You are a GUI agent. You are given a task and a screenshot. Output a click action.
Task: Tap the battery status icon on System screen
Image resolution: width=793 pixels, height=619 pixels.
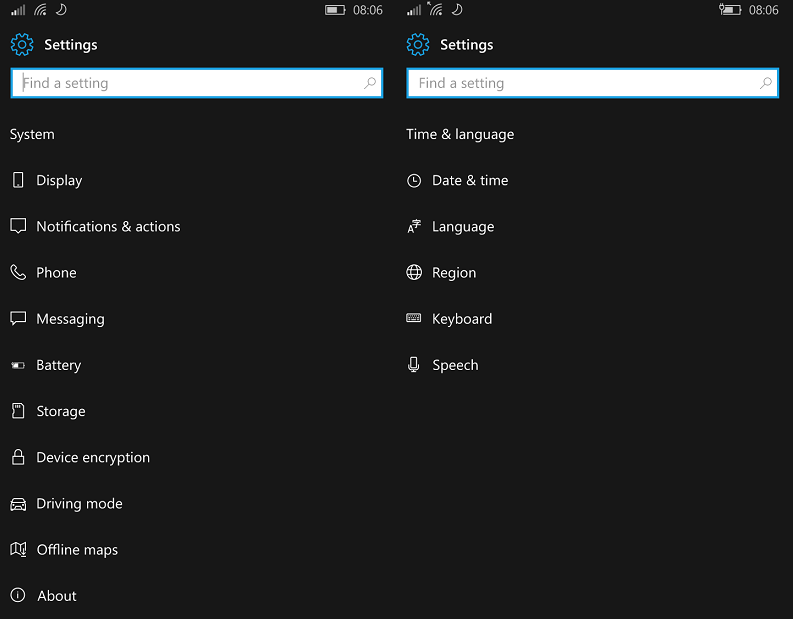(x=335, y=10)
